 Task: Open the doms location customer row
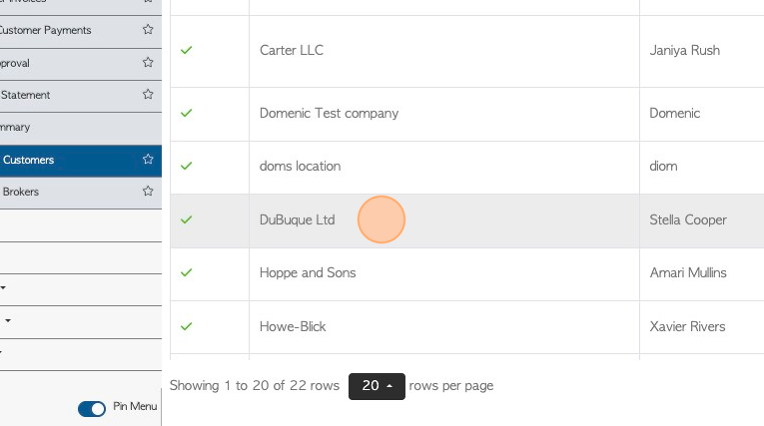300,166
